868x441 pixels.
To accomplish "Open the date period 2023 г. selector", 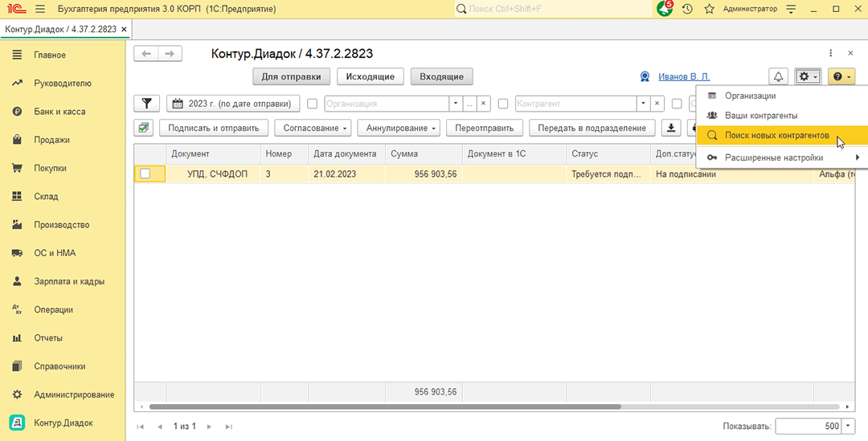I will (233, 104).
